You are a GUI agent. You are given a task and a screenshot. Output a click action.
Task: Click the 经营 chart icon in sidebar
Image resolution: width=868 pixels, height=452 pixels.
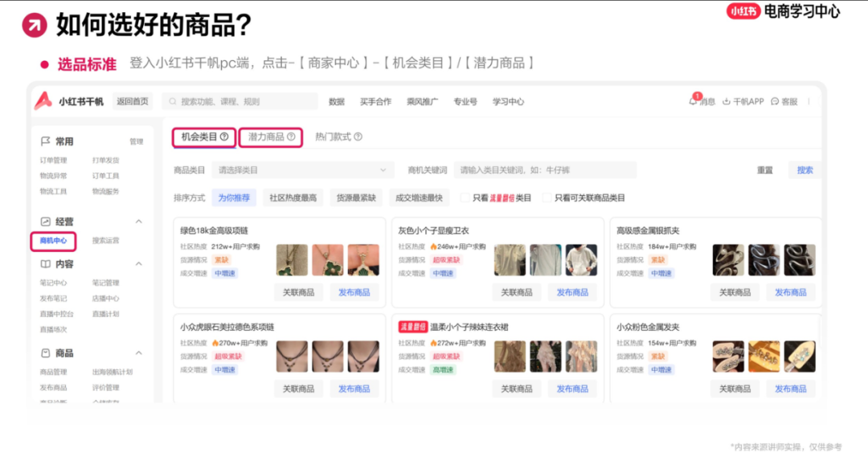click(45, 222)
